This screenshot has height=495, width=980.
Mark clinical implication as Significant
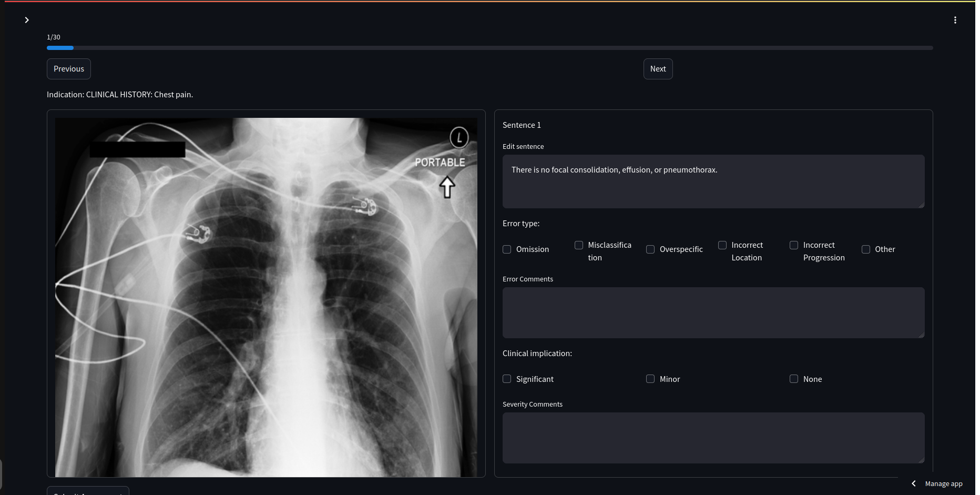pyautogui.click(x=507, y=379)
